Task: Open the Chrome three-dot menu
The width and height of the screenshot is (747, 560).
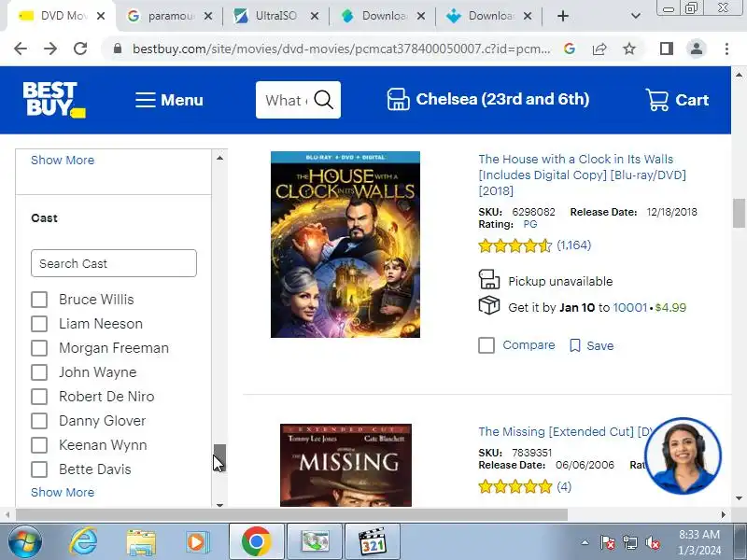Action: click(726, 49)
